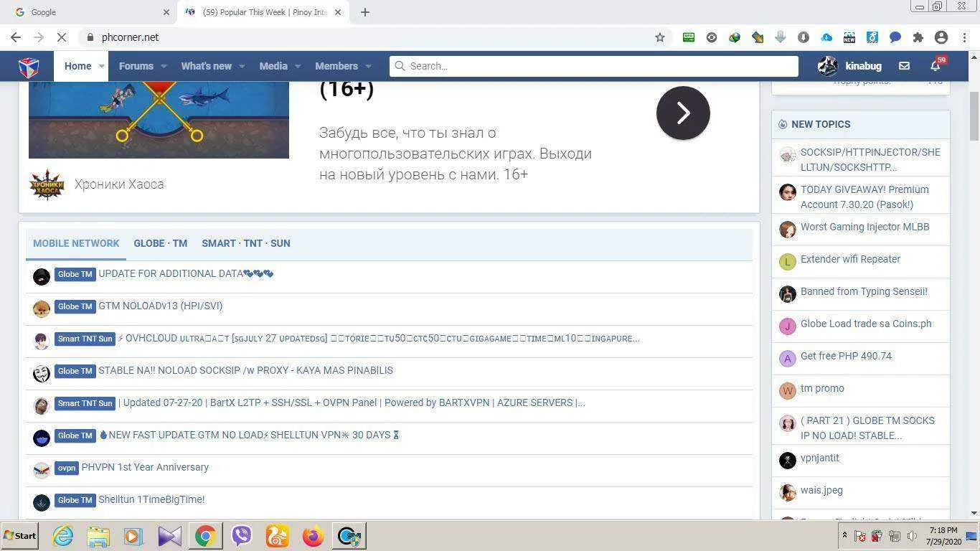Click the Start button
Viewport: 980px width, 551px height.
click(20, 536)
